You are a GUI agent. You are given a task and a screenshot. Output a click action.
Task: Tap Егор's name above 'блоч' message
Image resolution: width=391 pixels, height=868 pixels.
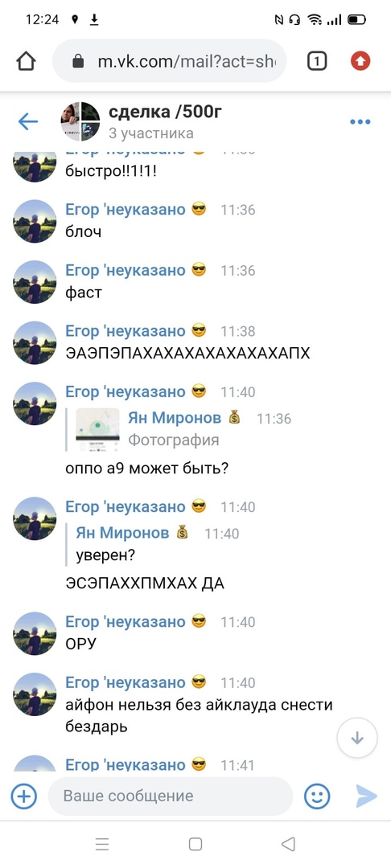click(126, 210)
